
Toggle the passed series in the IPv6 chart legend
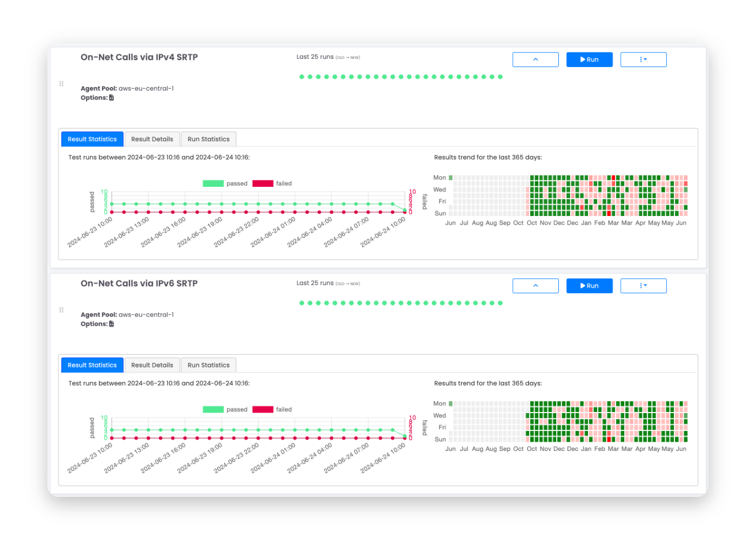(225, 409)
